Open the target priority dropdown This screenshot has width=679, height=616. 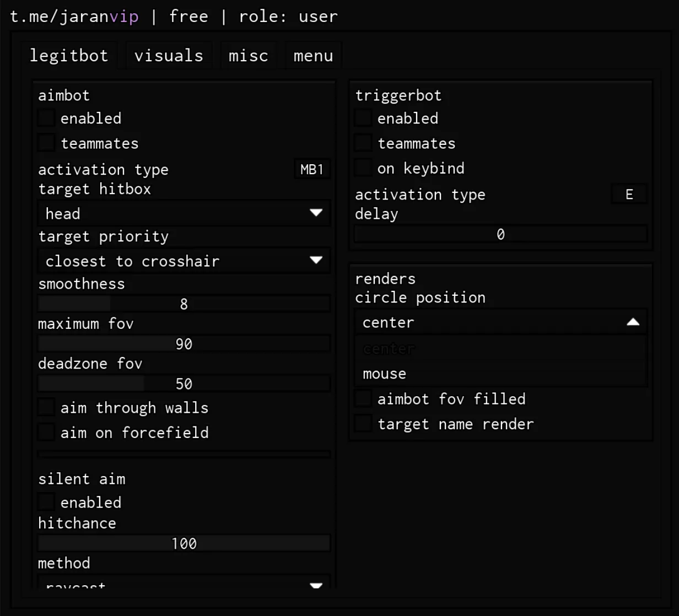184,261
